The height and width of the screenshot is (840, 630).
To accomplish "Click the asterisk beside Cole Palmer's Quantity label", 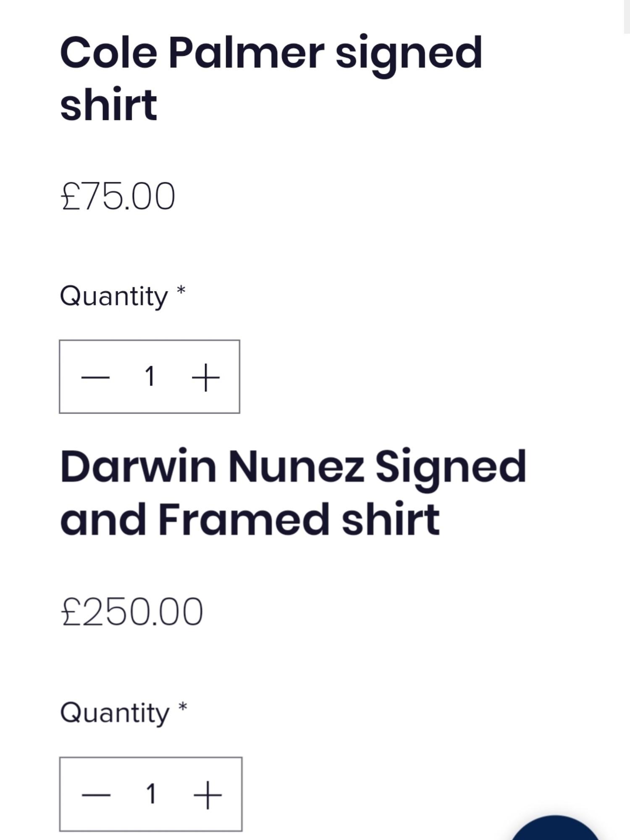I will tap(181, 291).
